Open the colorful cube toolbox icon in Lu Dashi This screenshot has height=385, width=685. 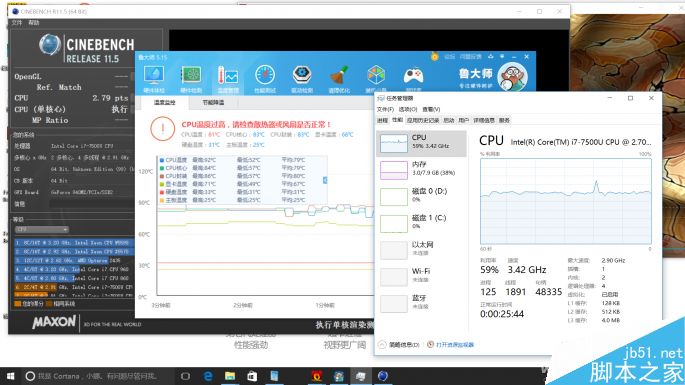[x=376, y=76]
